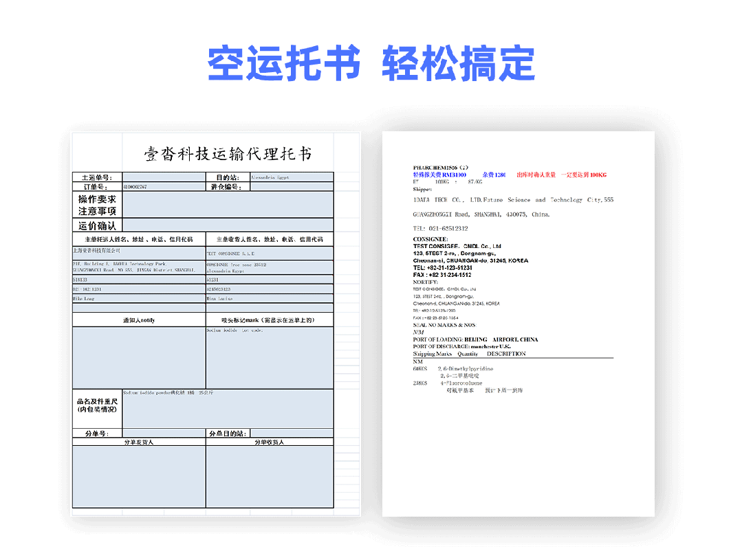Screen dimensions: 742x560
Task: Click the 'PHARCHEM' reference line on the right document
Action: point(441,168)
